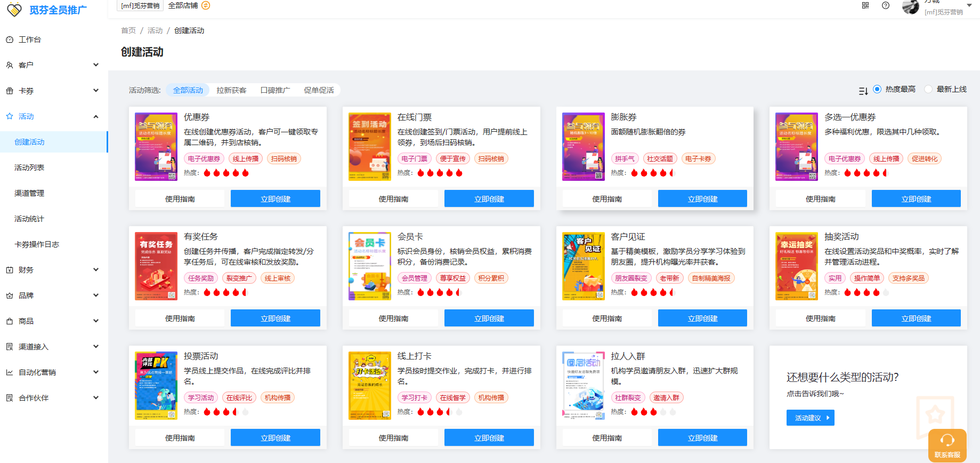Click the 首页 breadcrumb link

click(x=128, y=30)
